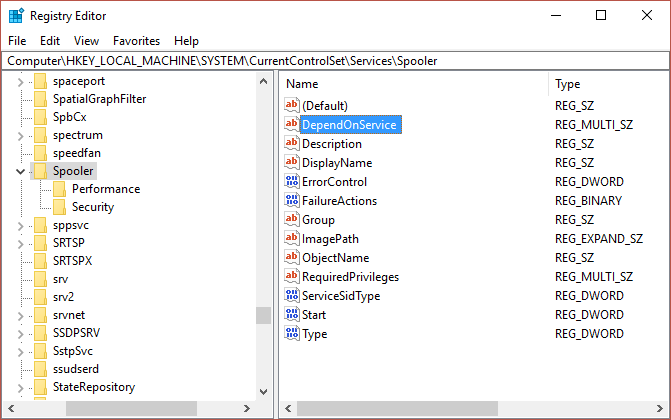The height and width of the screenshot is (420, 671).
Task: Expand the spectrum key node
Action: [x=21, y=135]
